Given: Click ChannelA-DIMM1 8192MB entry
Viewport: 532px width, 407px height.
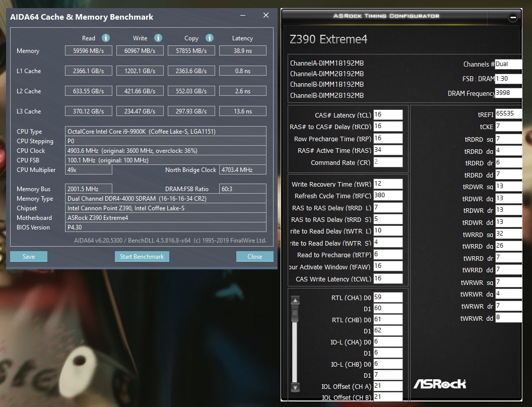Looking at the screenshot, I should [x=327, y=63].
